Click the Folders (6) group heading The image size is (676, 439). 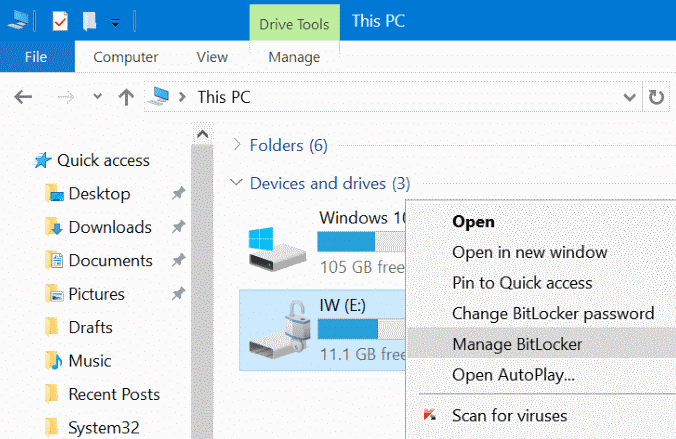click(x=288, y=145)
